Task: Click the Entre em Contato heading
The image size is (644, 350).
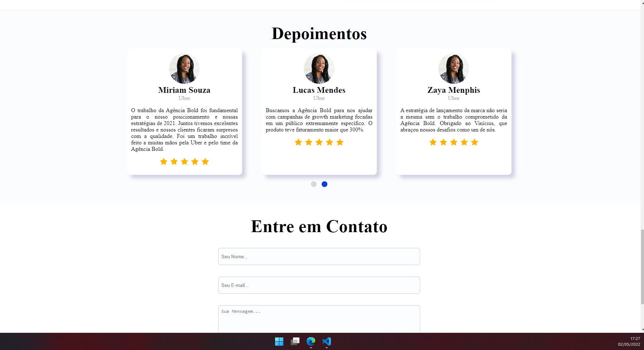Action: point(319,226)
